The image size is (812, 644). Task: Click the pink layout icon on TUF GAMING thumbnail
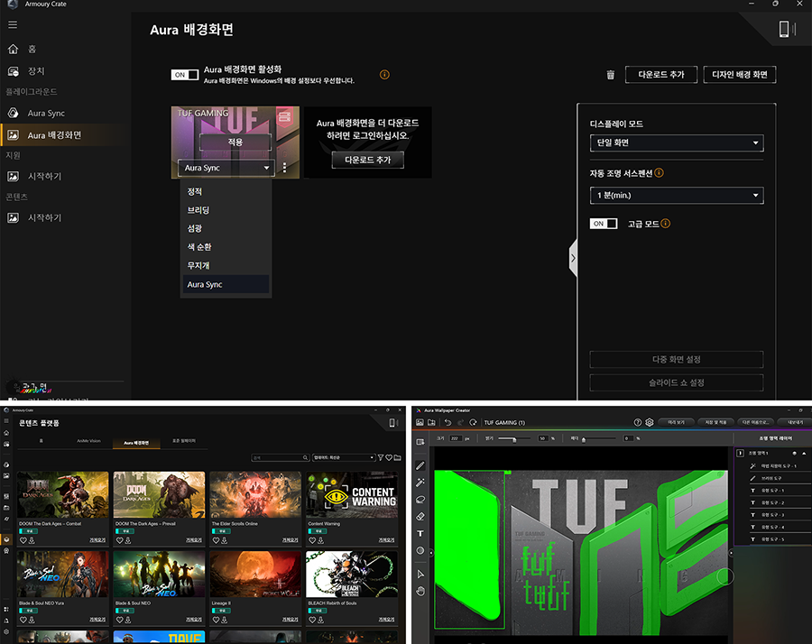coord(284,116)
